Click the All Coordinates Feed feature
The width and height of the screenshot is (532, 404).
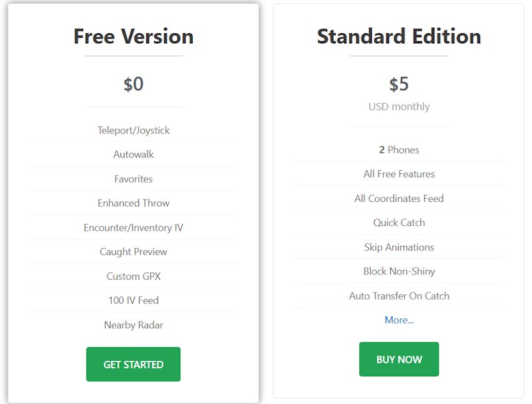(399, 198)
